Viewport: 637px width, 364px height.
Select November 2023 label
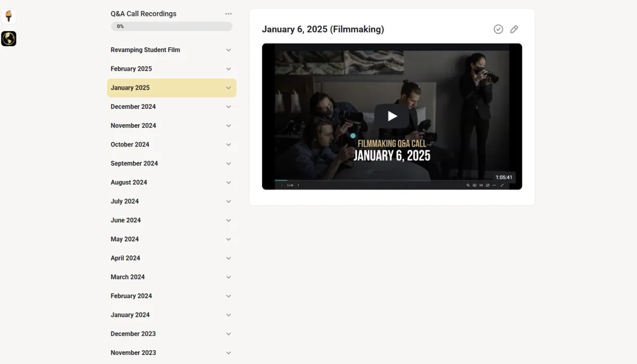(133, 353)
